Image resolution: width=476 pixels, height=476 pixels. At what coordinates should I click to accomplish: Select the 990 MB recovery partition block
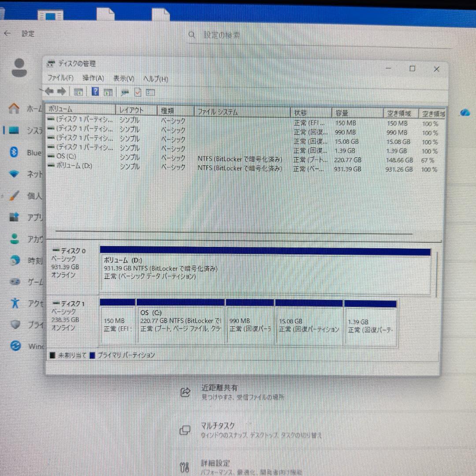pyautogui.click(x=250, y=322)
